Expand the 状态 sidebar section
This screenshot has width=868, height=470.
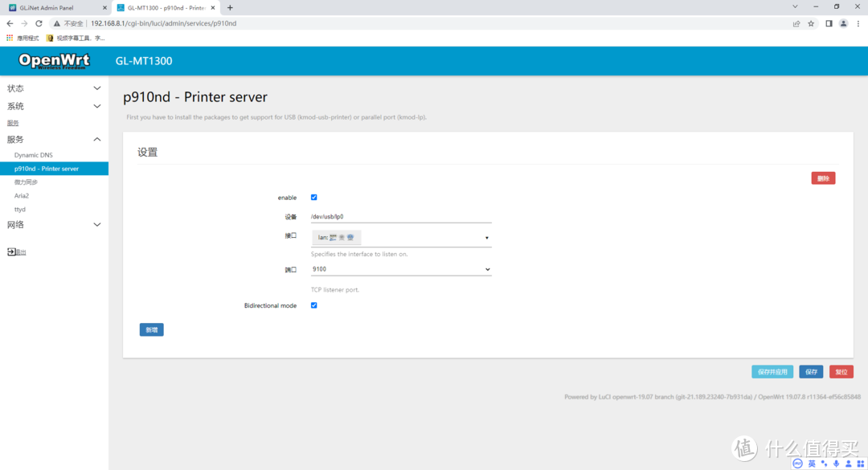tap(53, 88)
